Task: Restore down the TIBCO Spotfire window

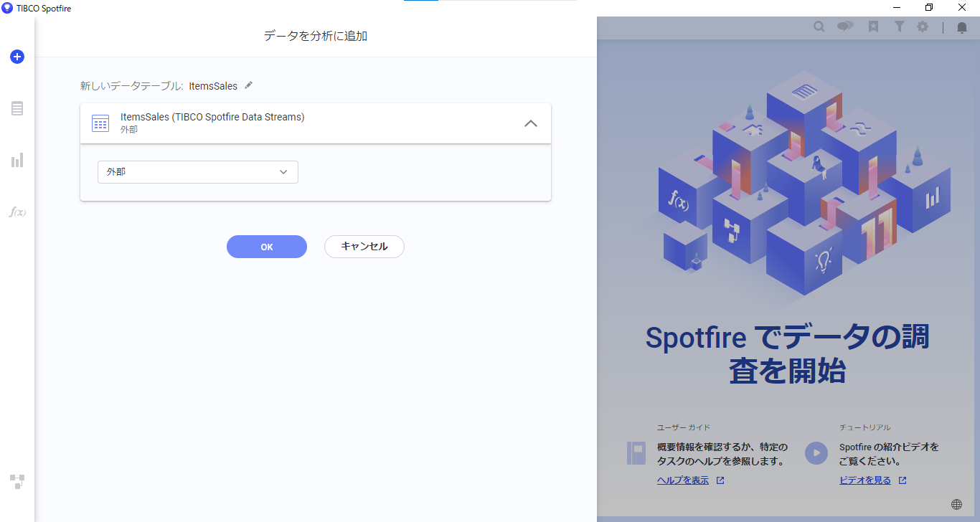Action: pyautogui.click(x=929, y=8)
